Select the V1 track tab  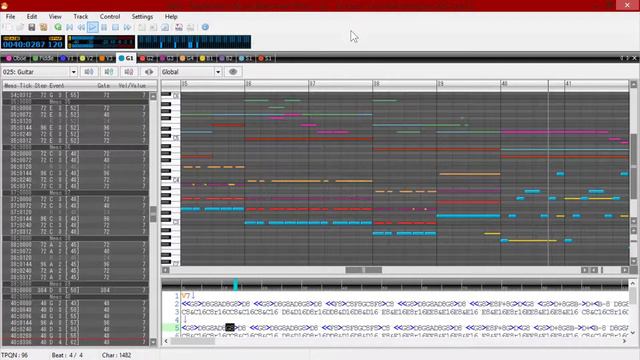(x=67, y=58)
